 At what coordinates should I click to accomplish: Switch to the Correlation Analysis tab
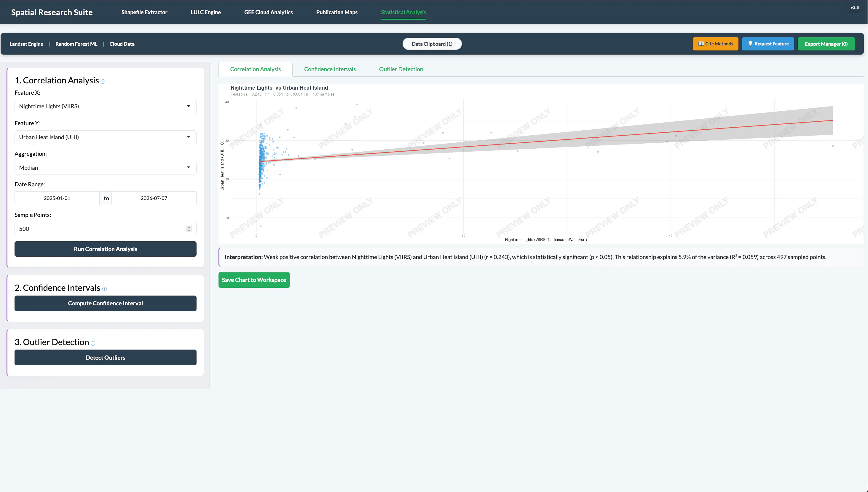(x=256, y=69)
